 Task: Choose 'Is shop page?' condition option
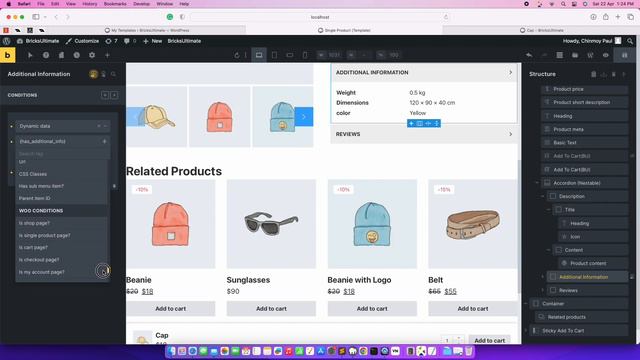point(62,223)
